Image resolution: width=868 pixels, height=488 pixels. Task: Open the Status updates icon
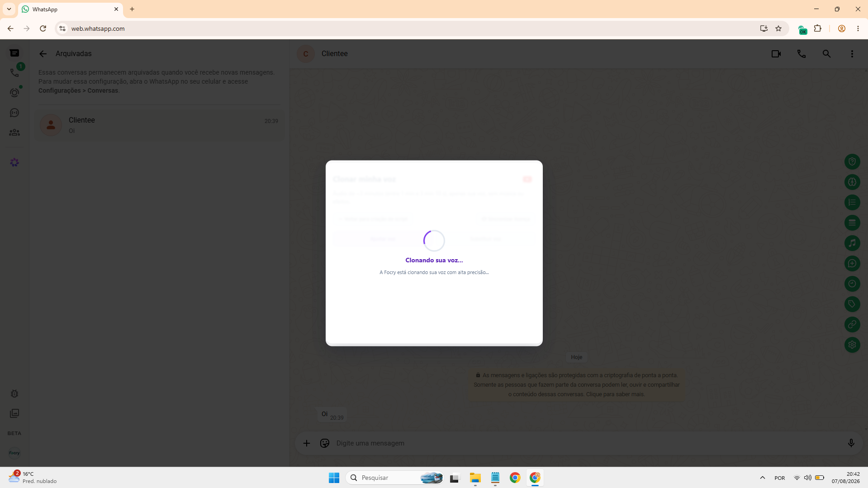(x=14, y=93)
